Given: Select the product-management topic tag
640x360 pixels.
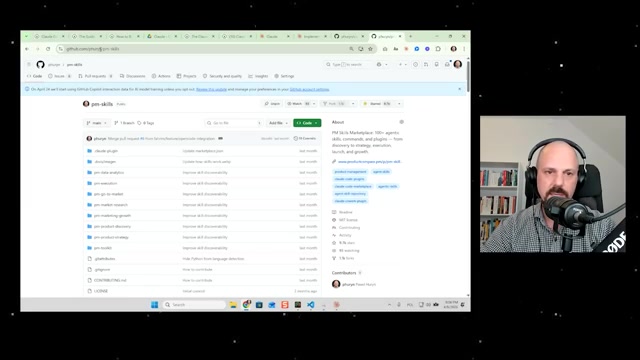Looking at the screenshot, I should [350, 172].
